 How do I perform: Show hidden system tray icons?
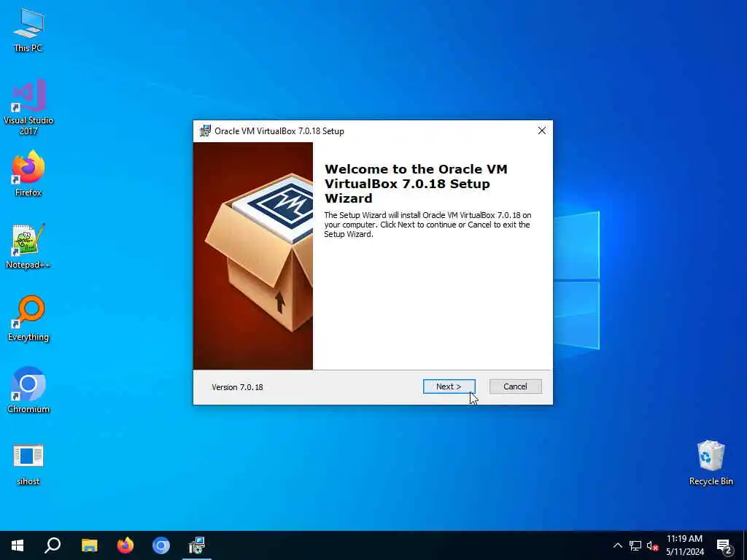pyautogui.click(x=617, y=545)
